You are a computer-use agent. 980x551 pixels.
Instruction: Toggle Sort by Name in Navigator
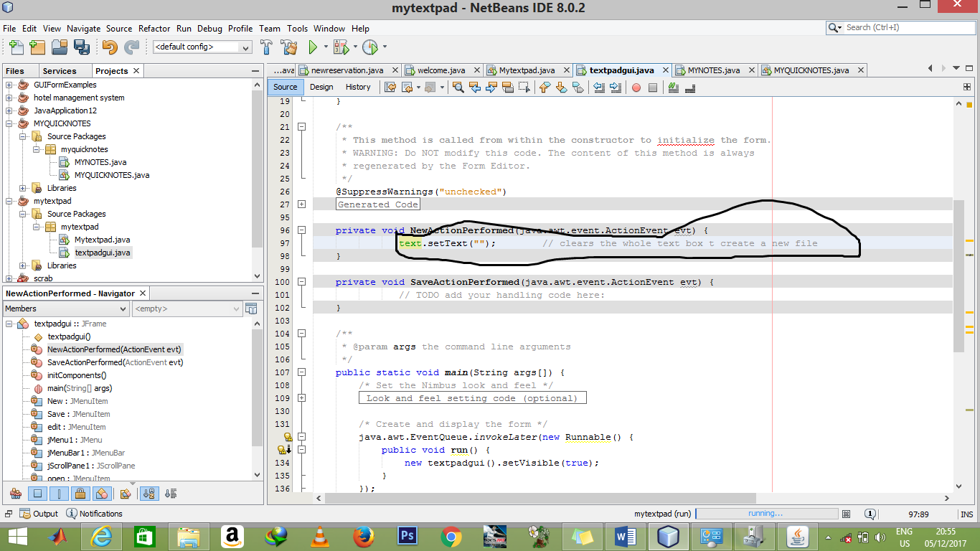tap(149, 494)
